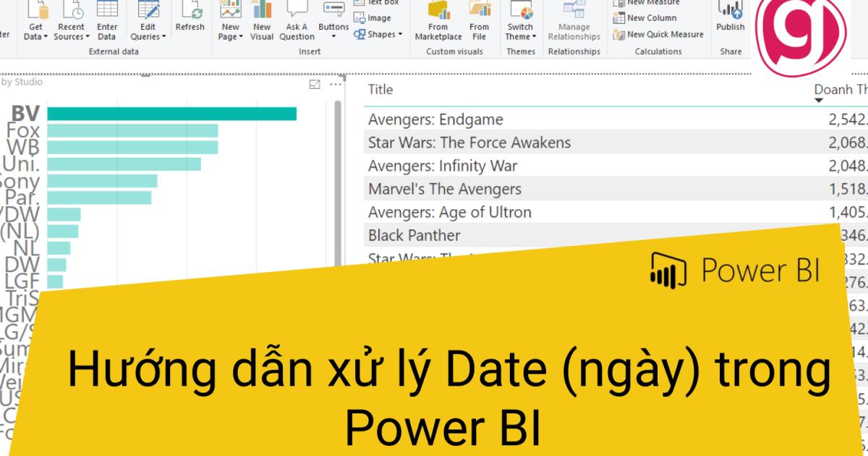Click the Text Box insert option
Viewport: 868px width, 456px height.
[376, 3]
